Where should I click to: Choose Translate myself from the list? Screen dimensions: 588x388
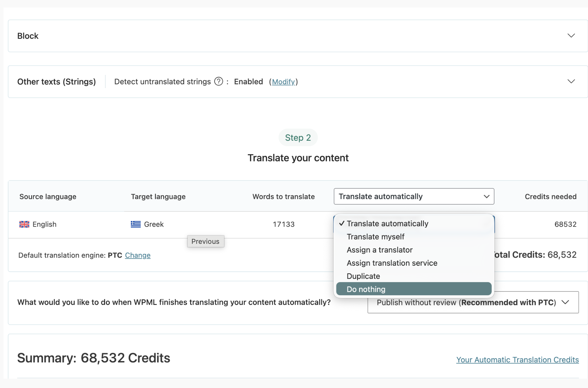(x=375, y=237)
